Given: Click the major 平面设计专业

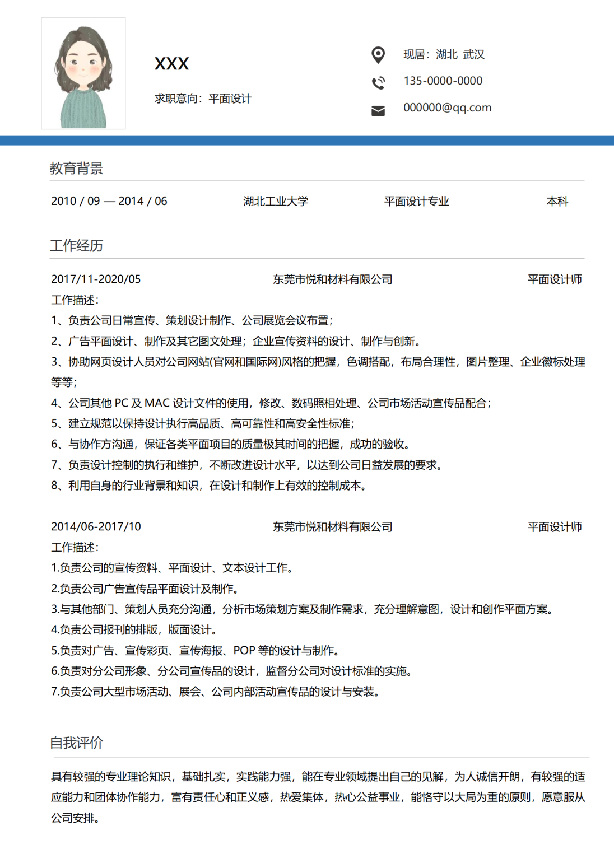Looking at the screenshot, I should [416, 201].
